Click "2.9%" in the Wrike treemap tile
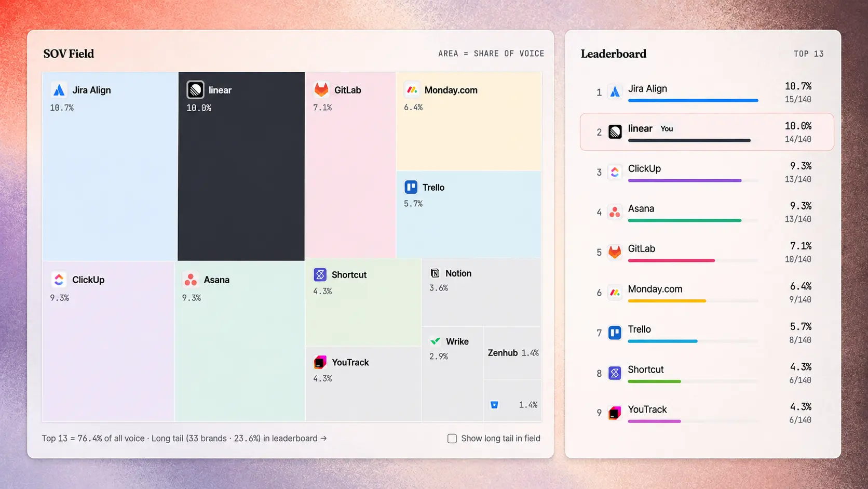Viewport: 868px width, 489px height. coord(439,356)
